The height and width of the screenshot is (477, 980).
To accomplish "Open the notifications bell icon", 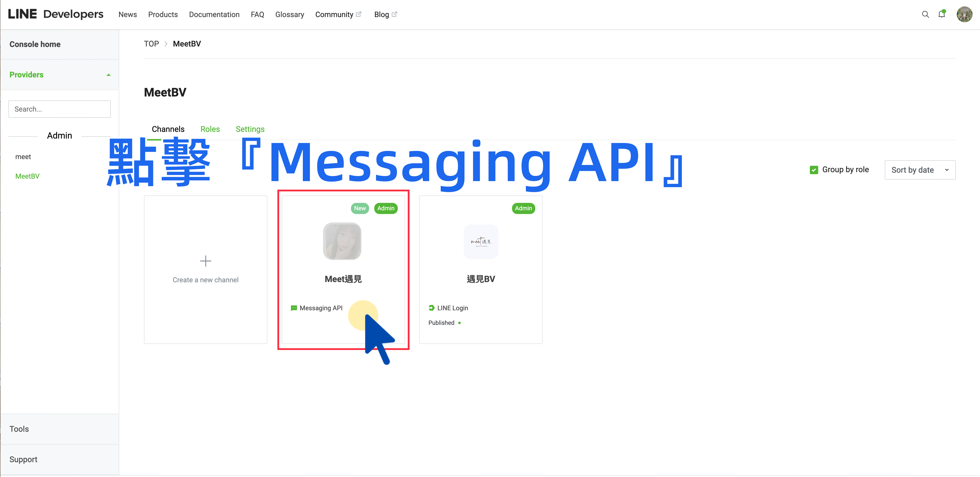I will tap(942, 14).
